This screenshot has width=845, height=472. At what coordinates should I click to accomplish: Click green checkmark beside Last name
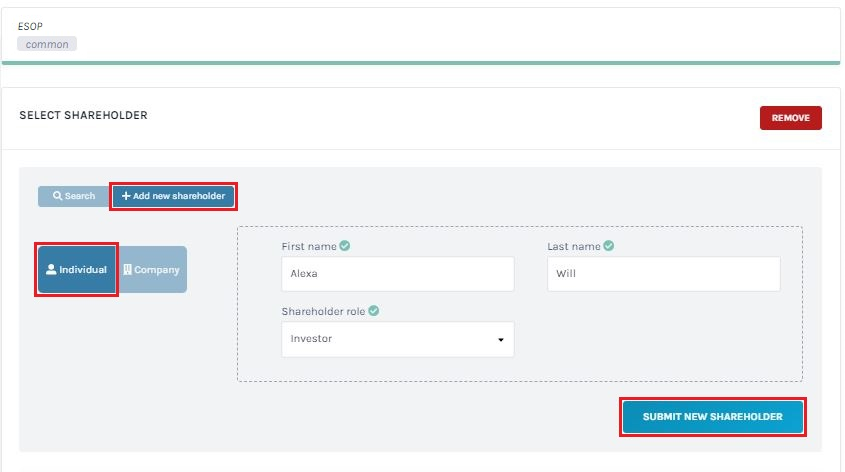click(608, 246)
